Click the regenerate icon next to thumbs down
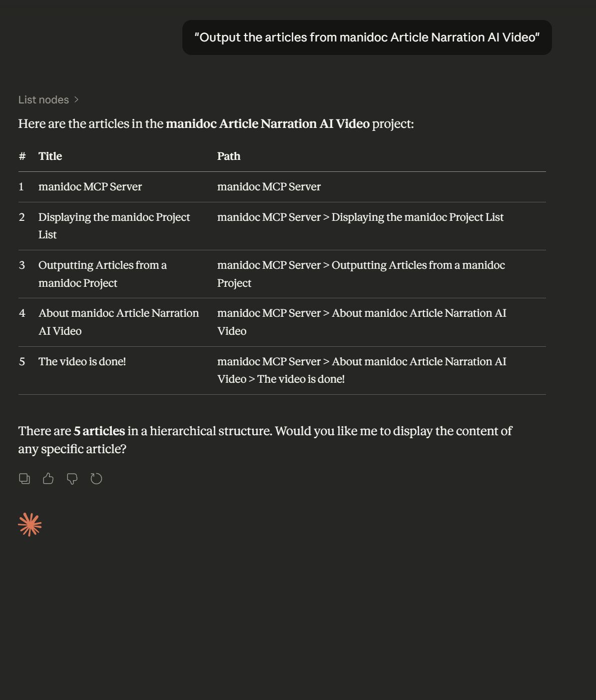The image size is (596, 700). pyautogui.click(x=96, y=479)
